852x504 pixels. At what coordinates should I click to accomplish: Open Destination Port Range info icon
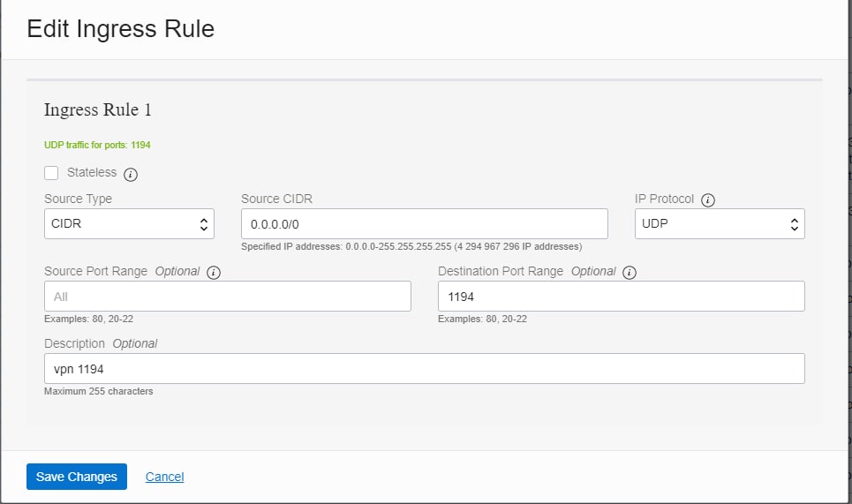[x=630, y=273]
